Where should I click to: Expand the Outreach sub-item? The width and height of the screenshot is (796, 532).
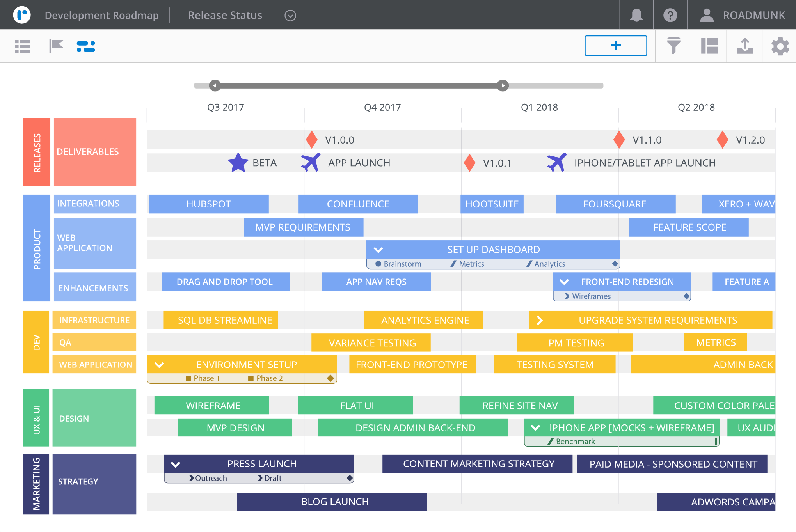[191, 478]
